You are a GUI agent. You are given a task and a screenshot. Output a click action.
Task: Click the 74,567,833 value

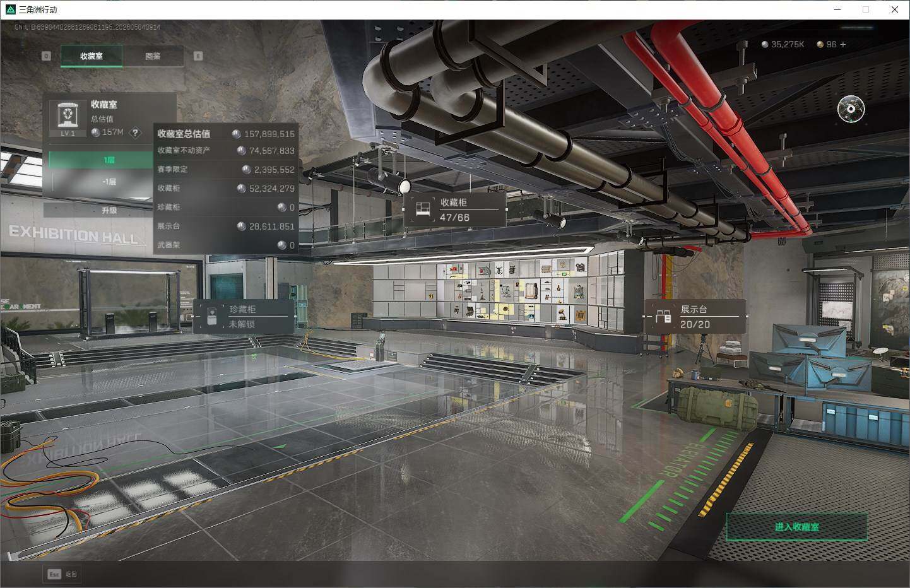[272, 151]
